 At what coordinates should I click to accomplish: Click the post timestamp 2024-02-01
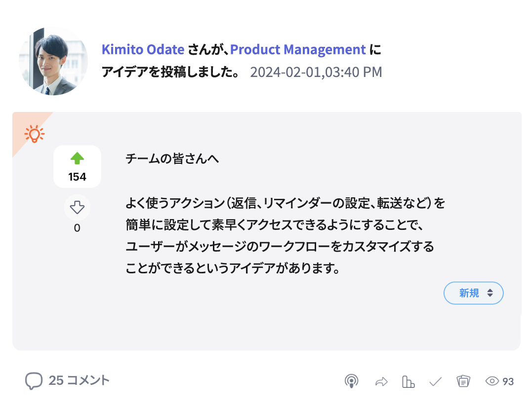(x=316, y=72)
